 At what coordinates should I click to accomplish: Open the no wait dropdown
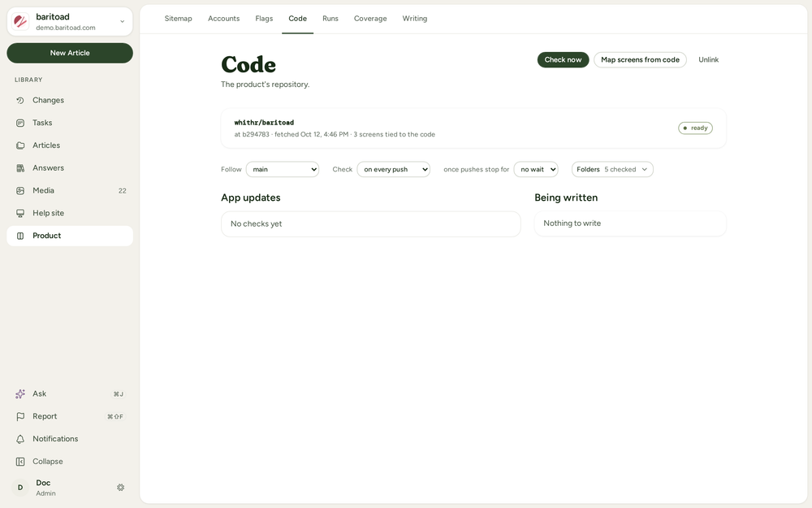[535, 170]
